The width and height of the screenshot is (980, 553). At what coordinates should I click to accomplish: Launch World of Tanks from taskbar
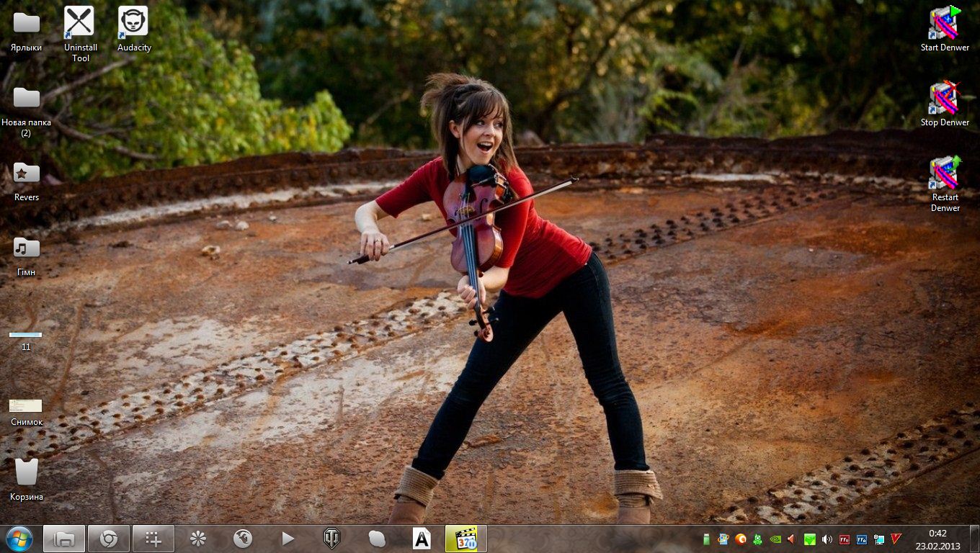(331, 538)
